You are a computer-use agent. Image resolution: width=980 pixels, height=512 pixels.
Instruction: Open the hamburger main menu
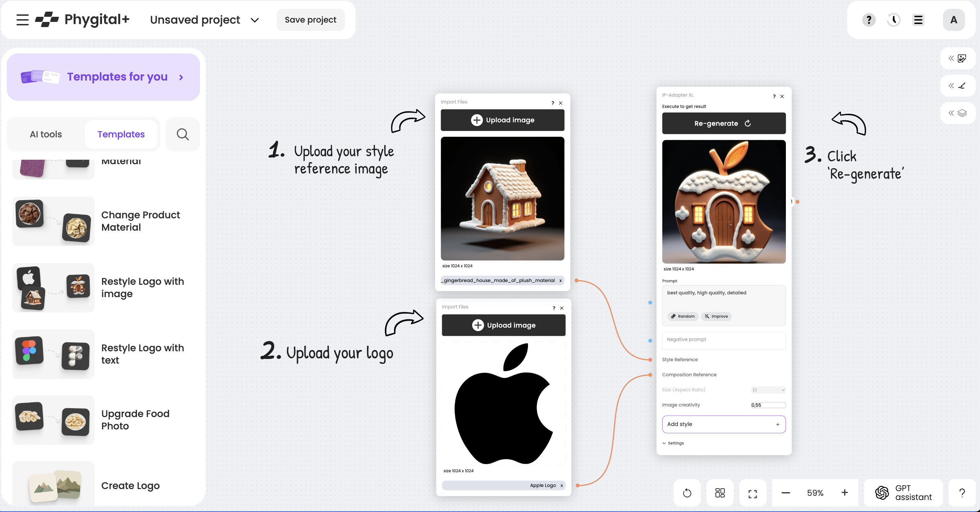(23, 20)
